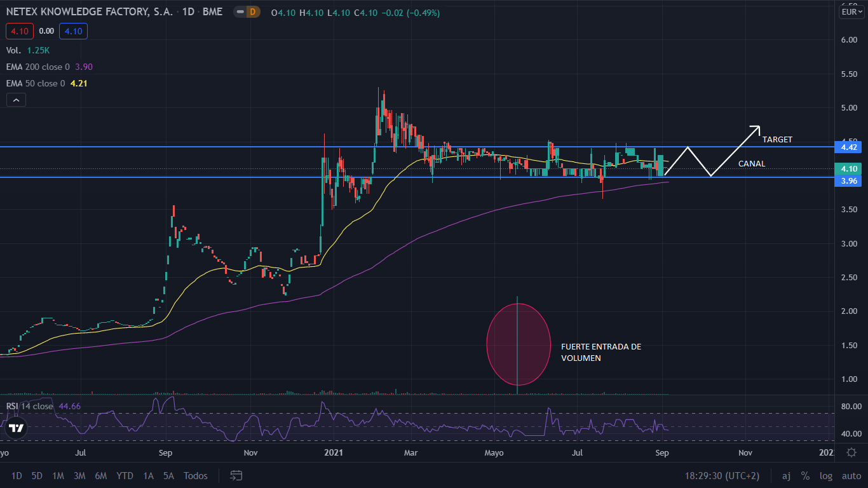Click the red 4.10 sell price box
868x488 pixels.
[x=18, y=30]
